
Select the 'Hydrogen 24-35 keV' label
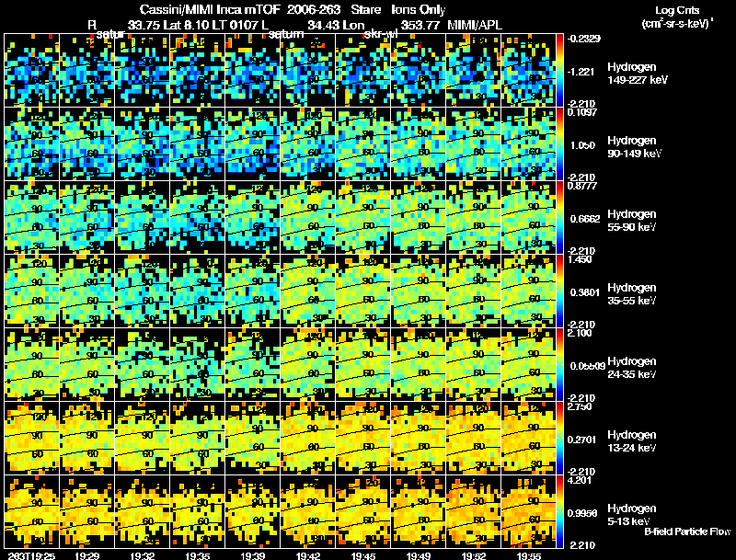coord(632,368)
